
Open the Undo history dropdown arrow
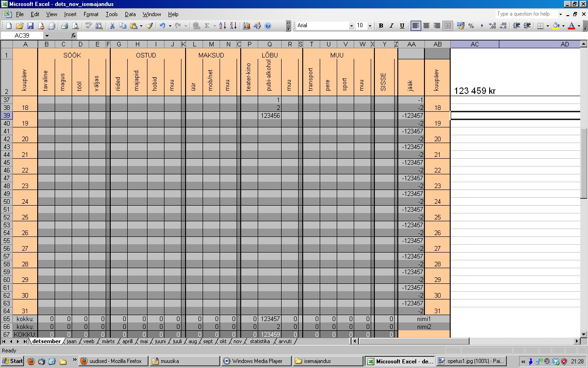170,26
